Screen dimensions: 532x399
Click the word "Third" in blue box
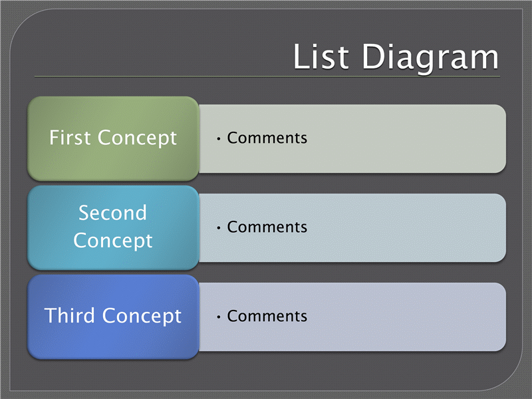[70, 315]
